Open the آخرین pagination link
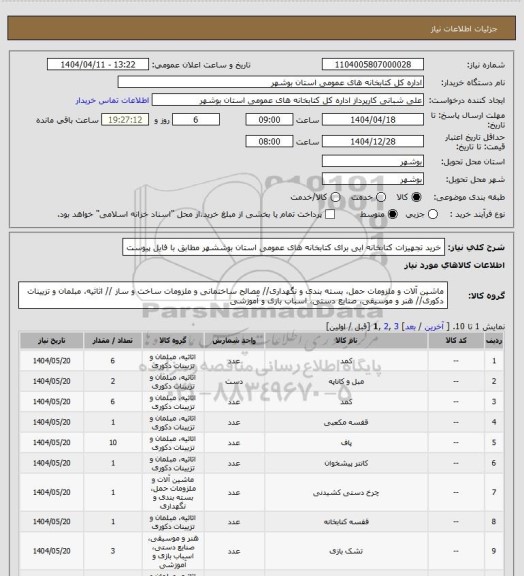Viewport: 524px width, 576px height. pyautogui.click(x=435, y=327)
